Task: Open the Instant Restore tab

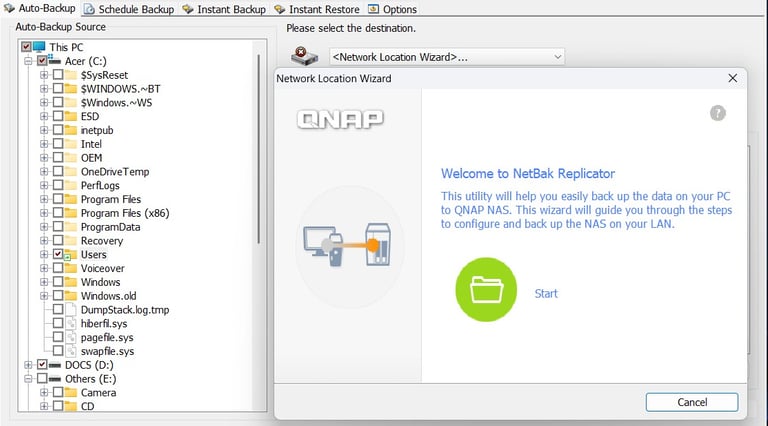Action: click(x=317, y=9)
